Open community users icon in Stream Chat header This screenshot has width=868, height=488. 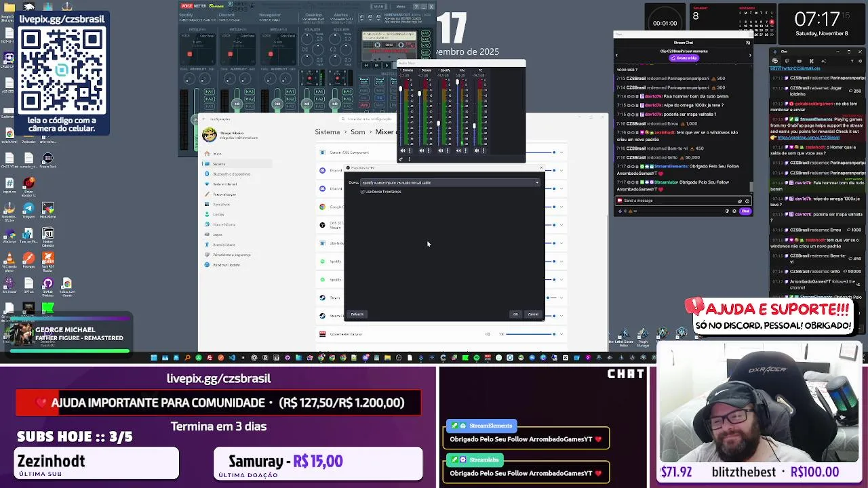(747, 43)
